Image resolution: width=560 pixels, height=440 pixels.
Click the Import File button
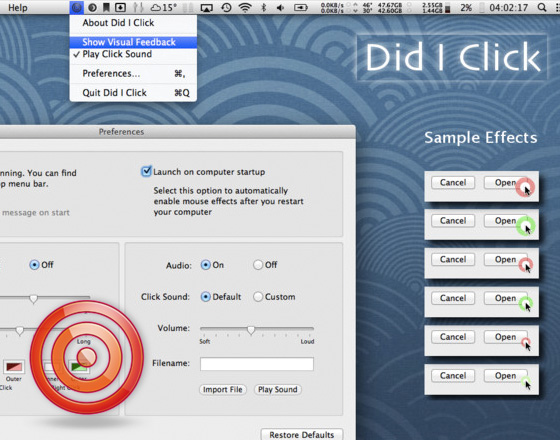[223, 389]
